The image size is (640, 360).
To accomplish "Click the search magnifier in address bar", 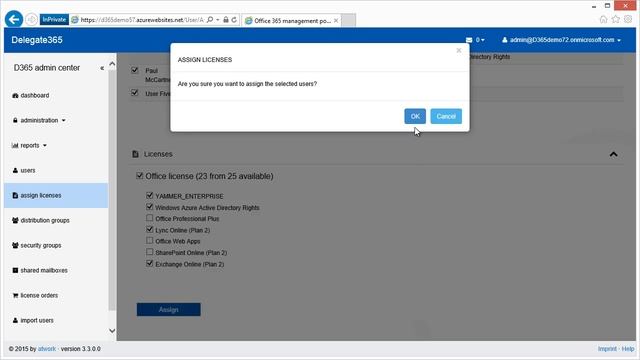I will click(x=210, y=20).
